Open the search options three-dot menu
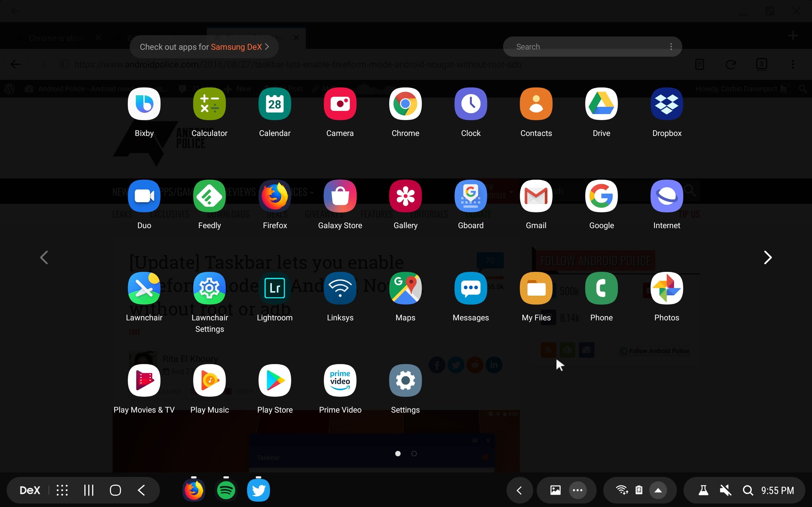The width and height of the screenshot is (812, 507). (x=671, y=47)
